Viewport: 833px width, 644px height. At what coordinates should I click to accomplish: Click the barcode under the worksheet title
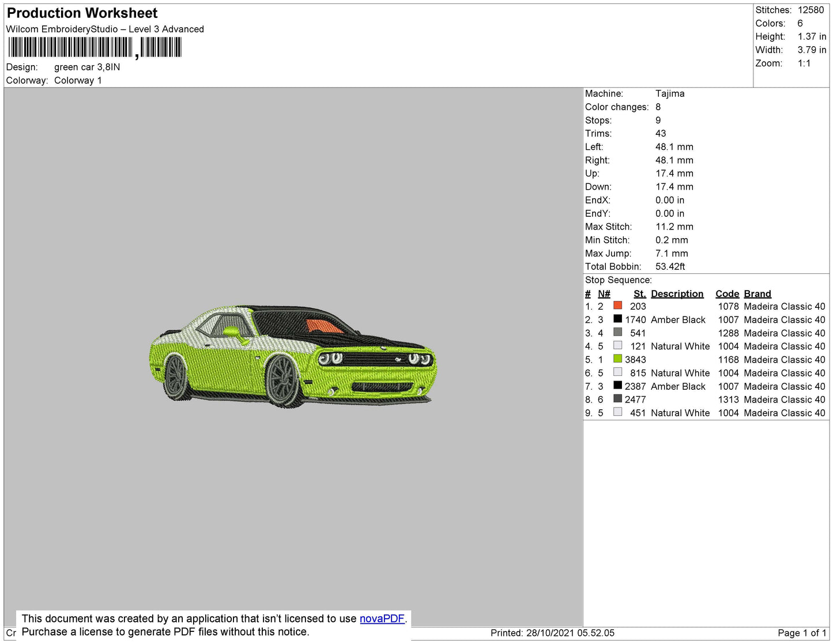[95, 48]
